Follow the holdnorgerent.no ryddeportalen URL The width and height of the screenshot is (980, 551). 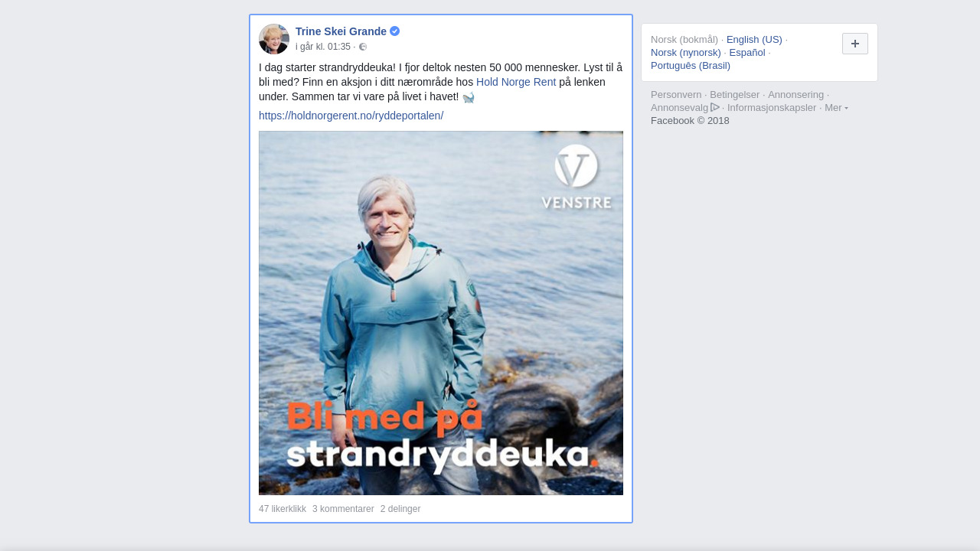351,116
